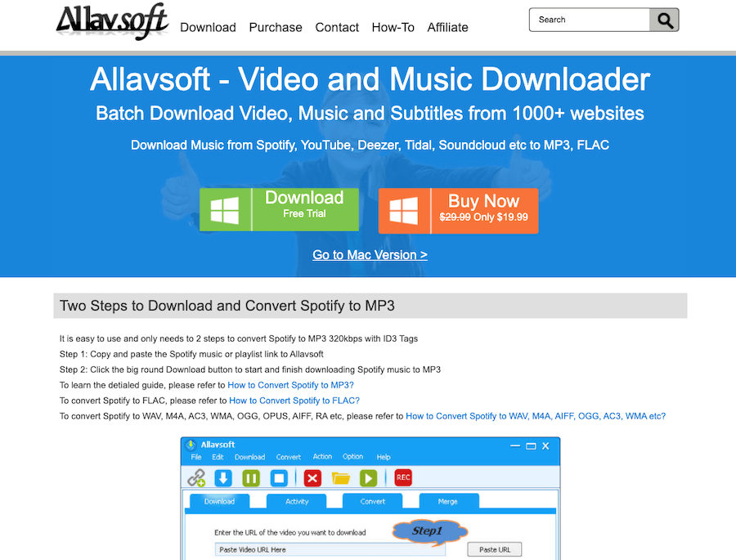Open the Purchase nav link
The image size is (736, 560).
coord(276,28)
